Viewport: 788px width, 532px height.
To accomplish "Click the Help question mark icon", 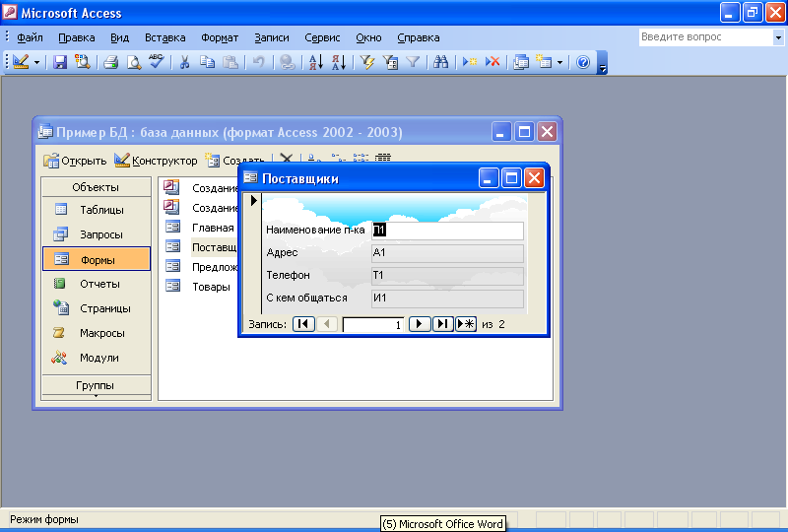I will 583,62.
